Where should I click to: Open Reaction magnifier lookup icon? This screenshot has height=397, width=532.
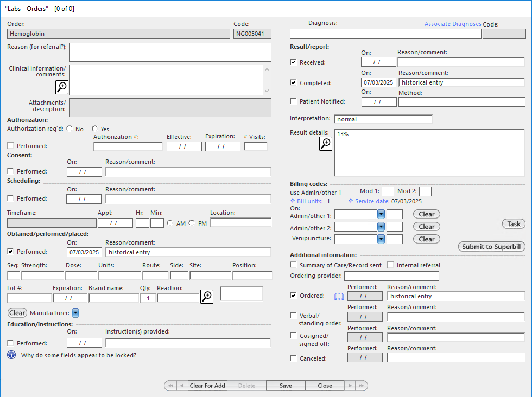(x=207, y=297)
